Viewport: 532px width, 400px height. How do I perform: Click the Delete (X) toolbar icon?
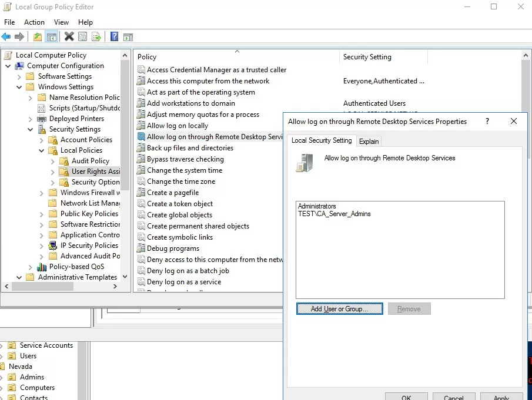click(69, 37)
